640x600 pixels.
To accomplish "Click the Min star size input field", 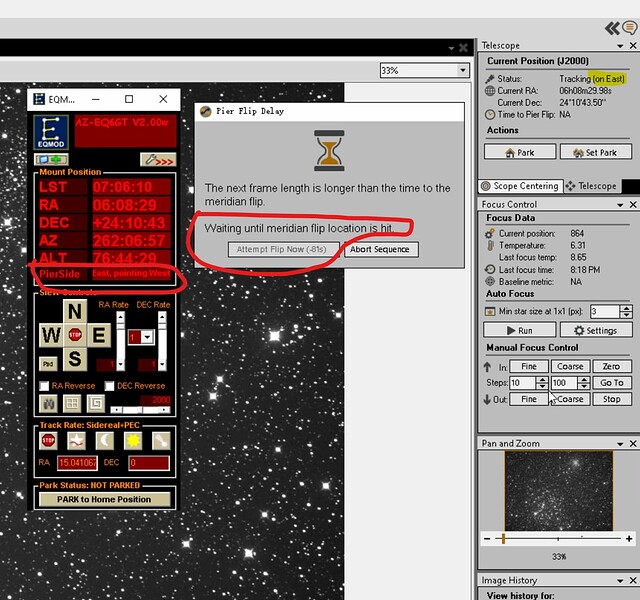I will coord(603,312).
